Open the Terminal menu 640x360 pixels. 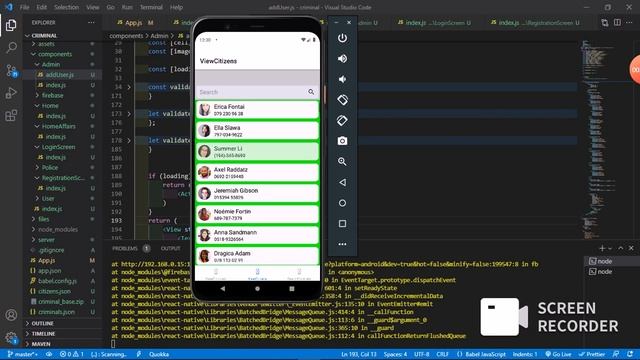coord(151,7)
